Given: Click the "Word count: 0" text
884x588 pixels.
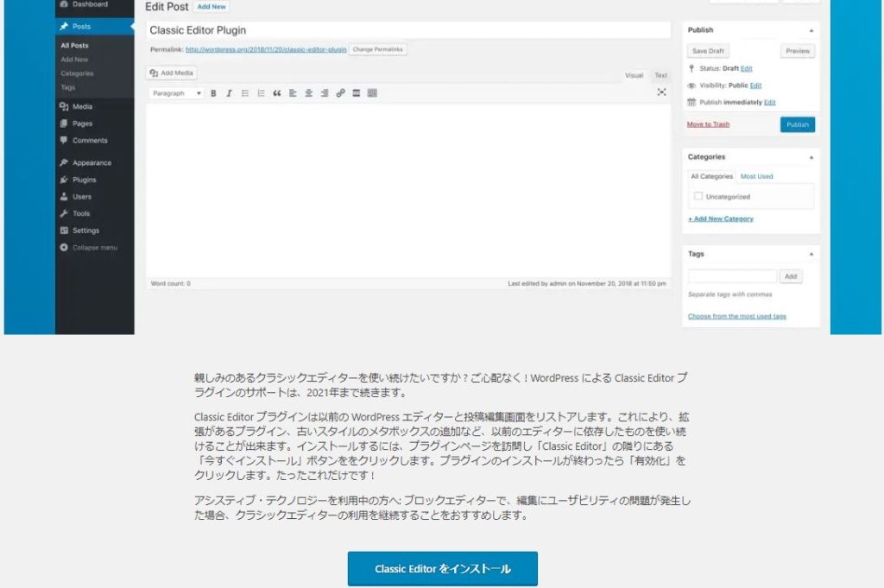Looking at the screenshot, I should coord(170,283).
